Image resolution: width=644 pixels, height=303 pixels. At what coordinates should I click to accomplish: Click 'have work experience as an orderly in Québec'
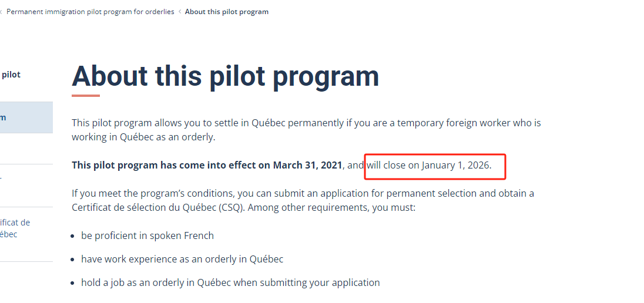pos(182,259)
